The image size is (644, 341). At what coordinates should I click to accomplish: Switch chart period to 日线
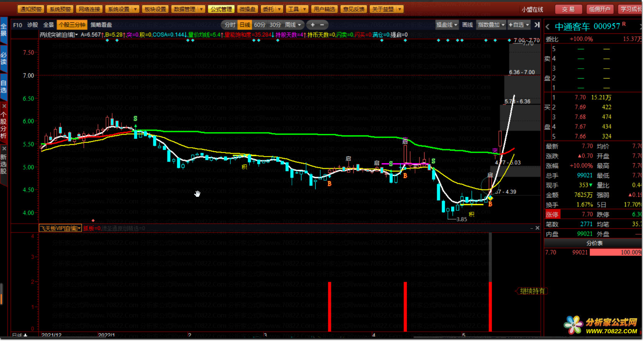pos(245,25)
